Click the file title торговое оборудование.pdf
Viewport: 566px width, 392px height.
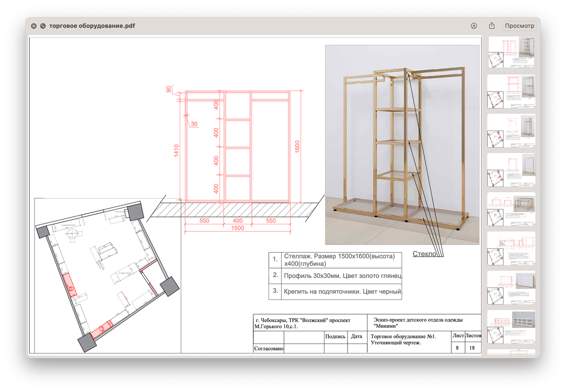click(92, 26)
